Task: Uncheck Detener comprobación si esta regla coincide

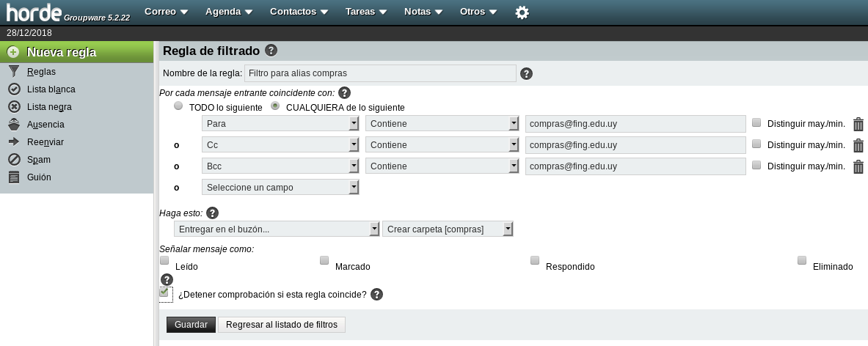Action: coord(164,292)
